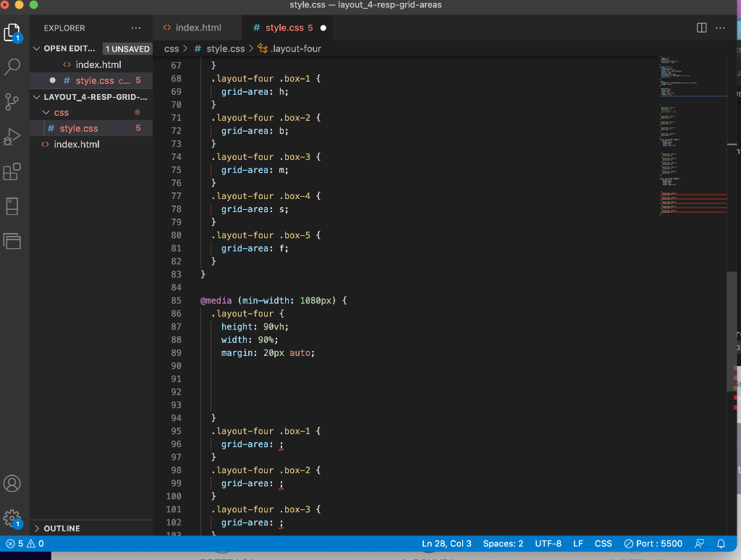Viewport: 741px width, 560px height.
Task: Open the Run and Debug view
Action: pos(13,137)
